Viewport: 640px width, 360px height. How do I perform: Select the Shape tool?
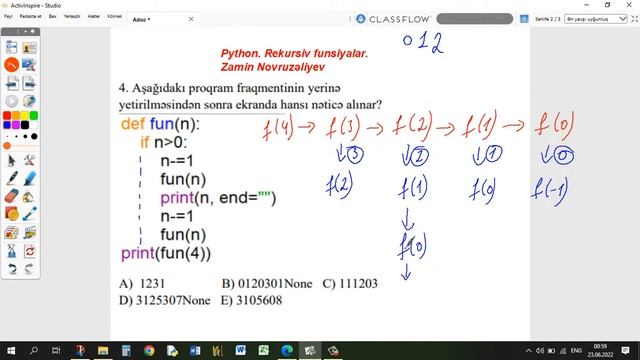click(x=11, y=214)
